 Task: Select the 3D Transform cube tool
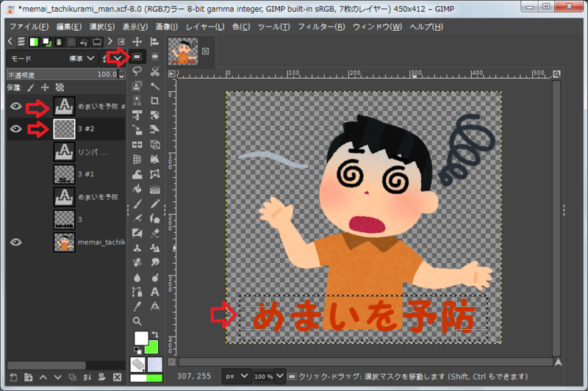[154, 145]
